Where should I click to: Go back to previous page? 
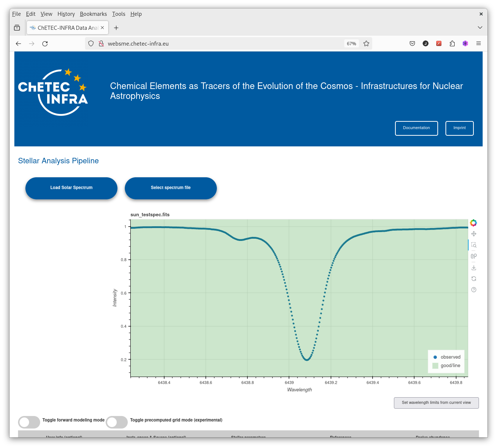click(x=18, y=43)
